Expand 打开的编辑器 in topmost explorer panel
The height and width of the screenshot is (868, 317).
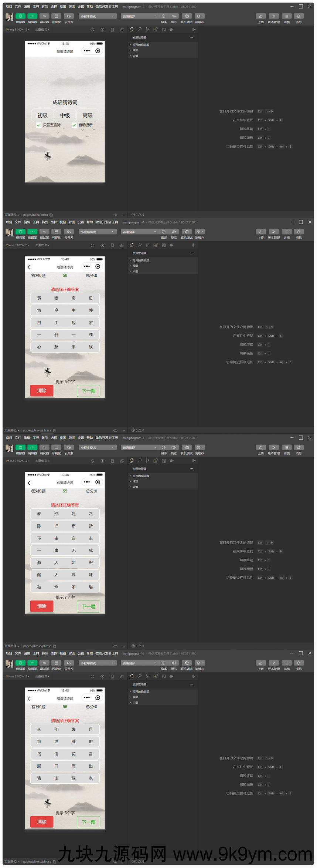[x=140, y=45]
